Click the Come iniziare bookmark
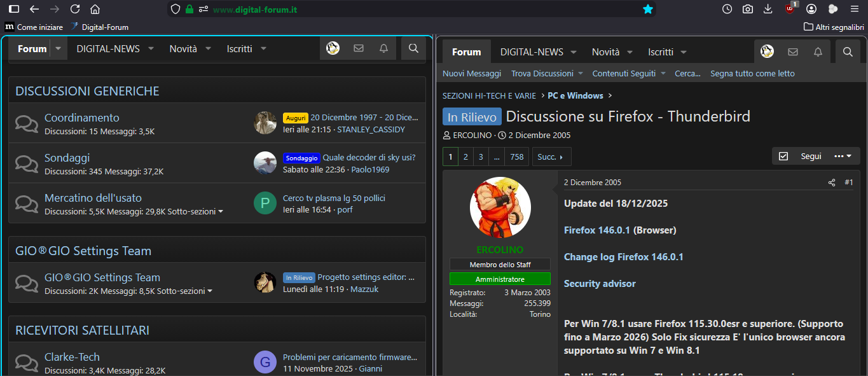Viewport: 868px width, 376px height. (x=34, y=27)
